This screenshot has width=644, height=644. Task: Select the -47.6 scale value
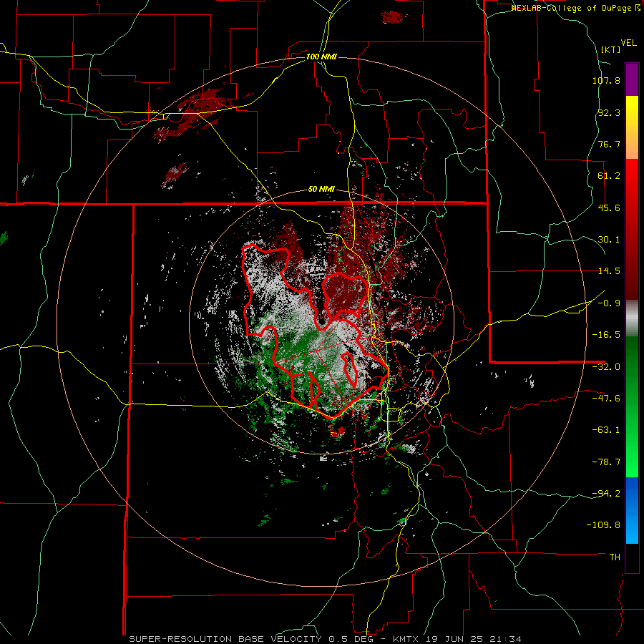(x=606, y=399)
